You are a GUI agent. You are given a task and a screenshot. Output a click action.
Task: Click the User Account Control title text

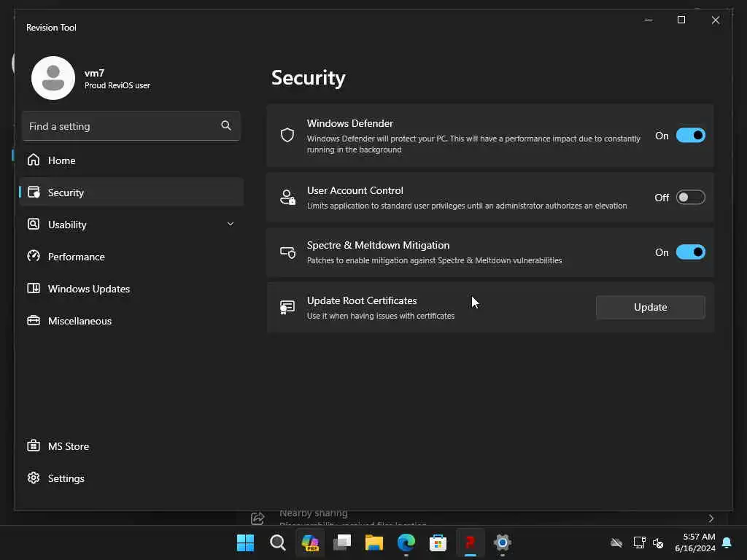point(355,190)
